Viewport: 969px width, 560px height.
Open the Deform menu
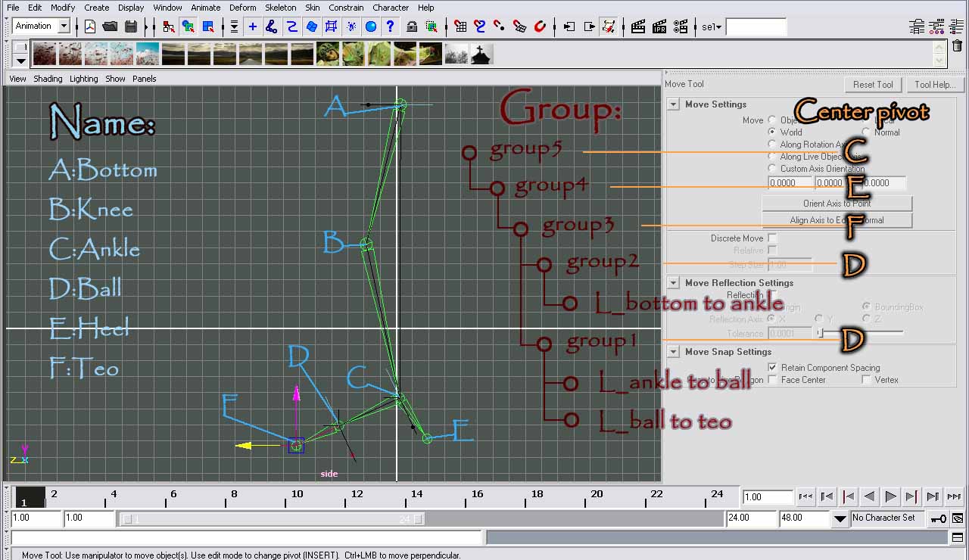click(x=243, y=8)
